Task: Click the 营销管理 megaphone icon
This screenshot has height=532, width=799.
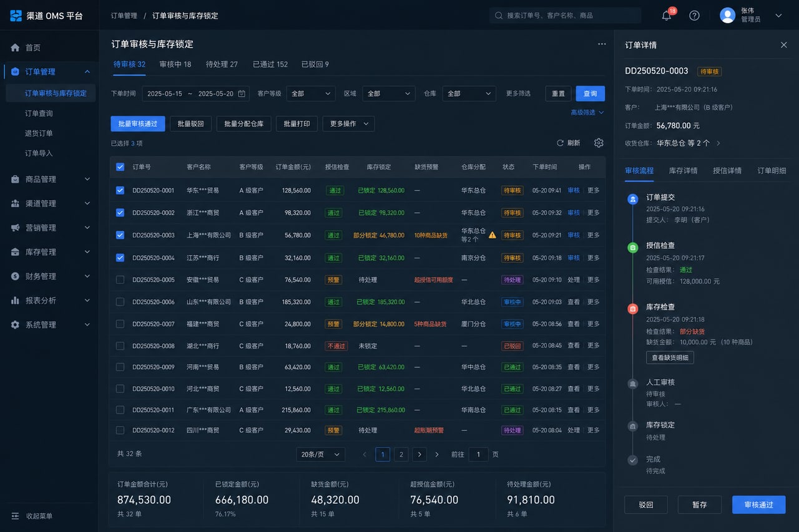Action: coord(16,228)
